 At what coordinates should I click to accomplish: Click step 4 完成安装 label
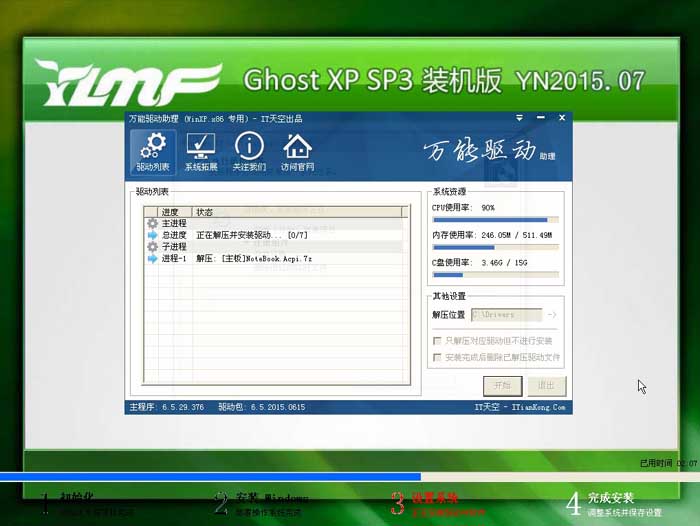[x=611, y=497]
